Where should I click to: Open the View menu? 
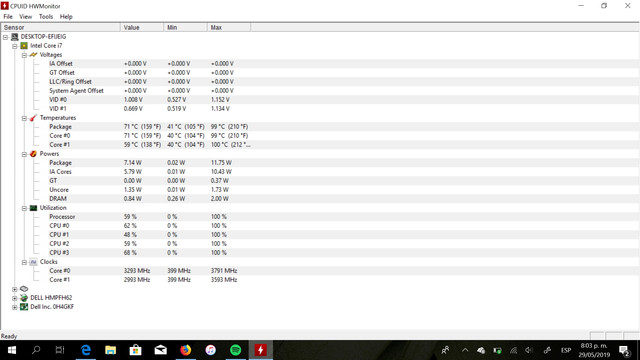[25, 17]
